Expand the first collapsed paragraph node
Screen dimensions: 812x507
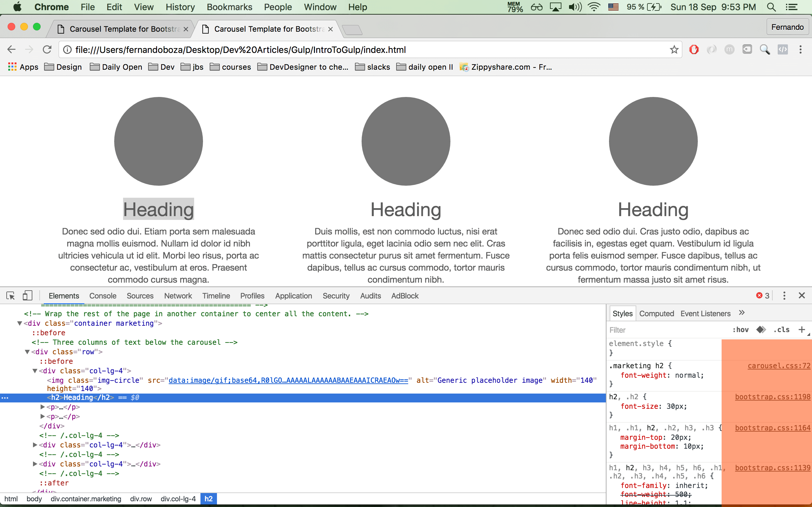point(43,407)
